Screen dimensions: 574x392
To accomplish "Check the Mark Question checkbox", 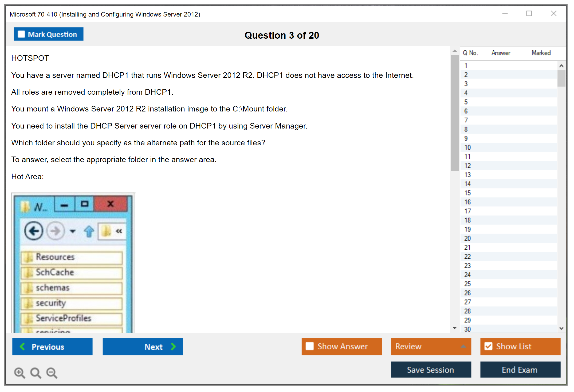I will pyautogui.click(x=21, y=34).
